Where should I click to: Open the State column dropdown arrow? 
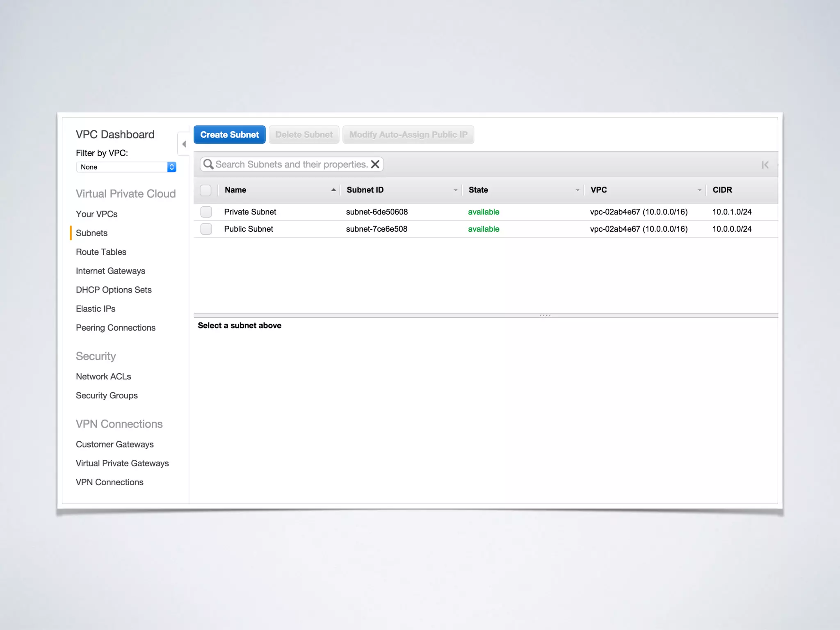[x=577, y=190]
